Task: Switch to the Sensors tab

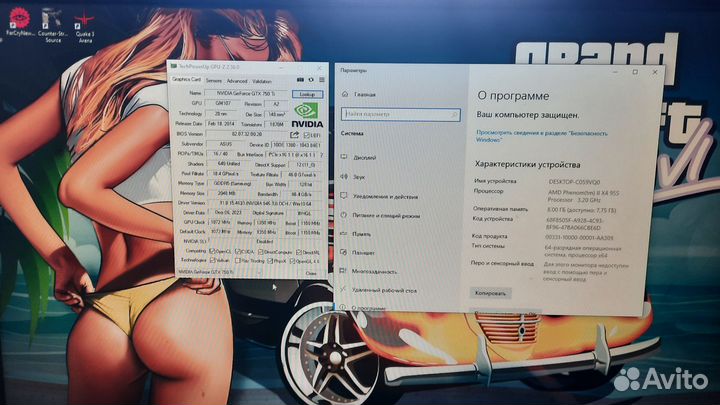Action: coord(214,80)
